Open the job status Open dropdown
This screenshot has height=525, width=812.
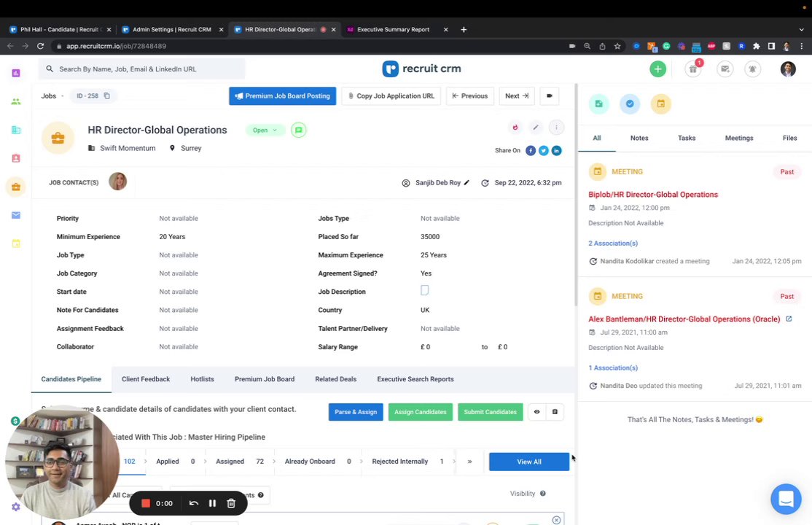[x=265, y=130]
